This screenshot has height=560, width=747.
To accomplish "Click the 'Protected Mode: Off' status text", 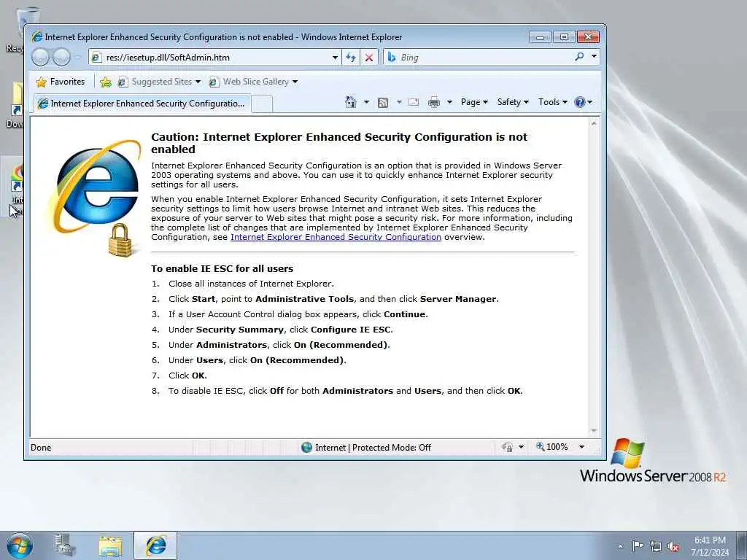I will coord(392,448).
